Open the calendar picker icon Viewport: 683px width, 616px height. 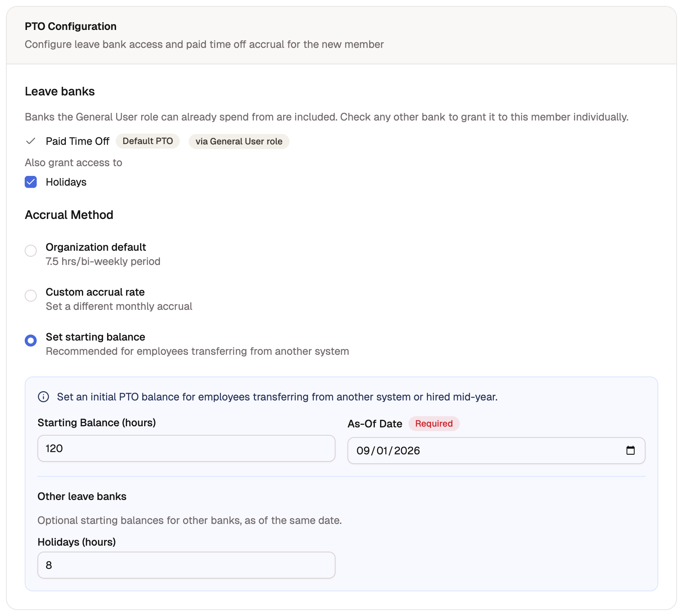click(630, 450)
